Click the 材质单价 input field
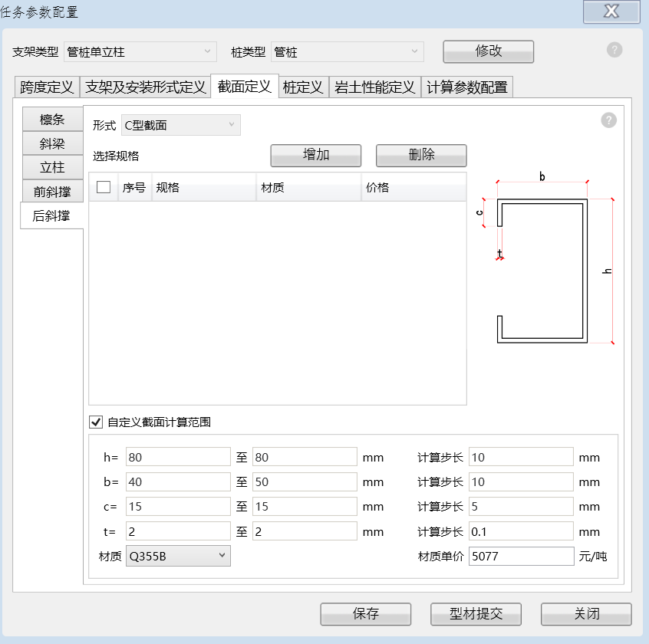Screen dimensions: 649x644 (521, 556)
